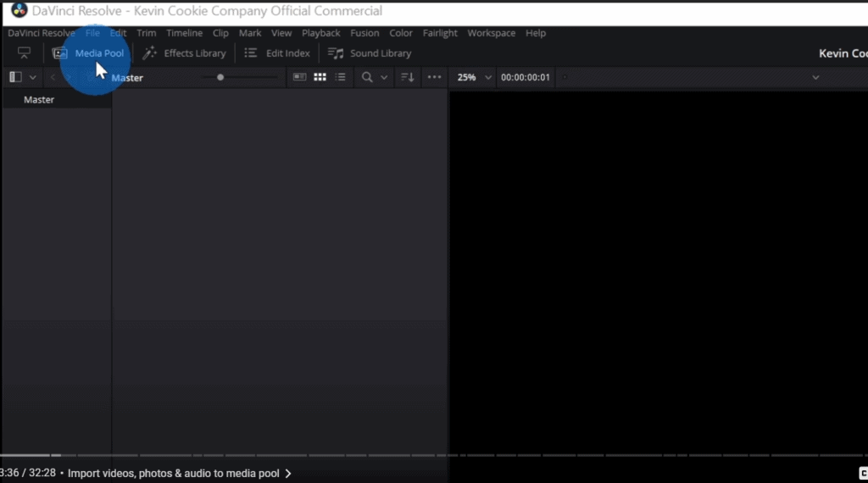This screenshot has height=483, width=868.
Task: Click the DaVinci Resolve logo in title bar
Action: (19, 10)
